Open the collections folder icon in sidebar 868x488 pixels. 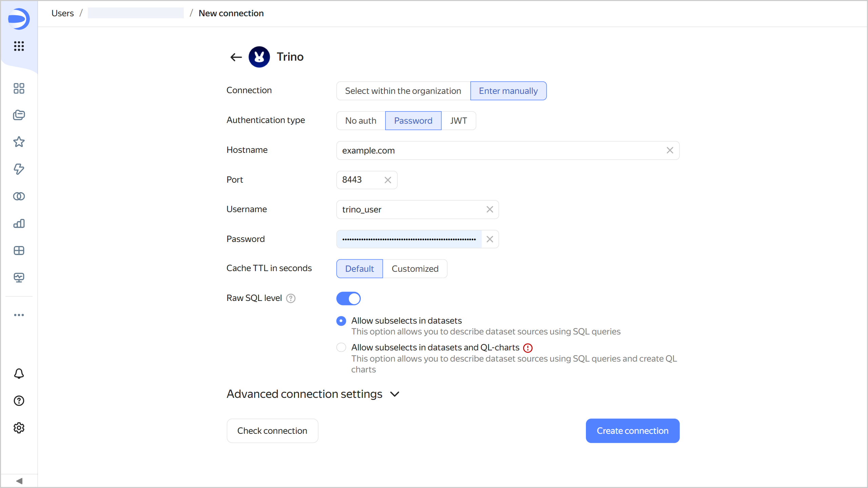pos(19,115)
